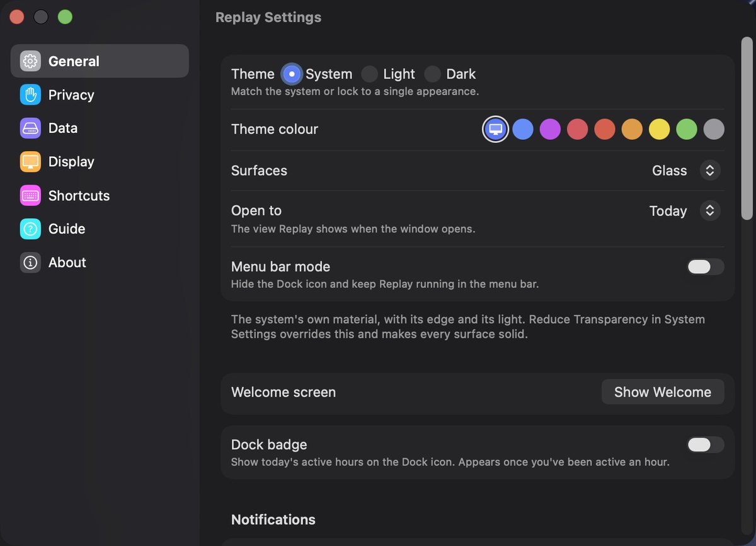Select the Light theme radio button
This screenshot has width=756, height=546.
[x=370, y=74]
